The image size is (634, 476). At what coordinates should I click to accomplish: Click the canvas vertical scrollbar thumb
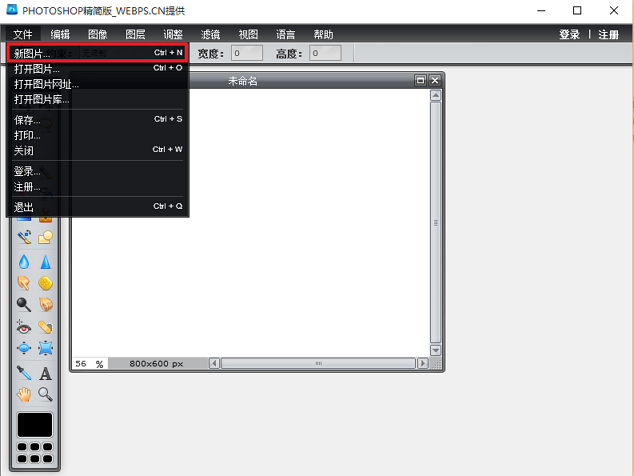point(435,223)
